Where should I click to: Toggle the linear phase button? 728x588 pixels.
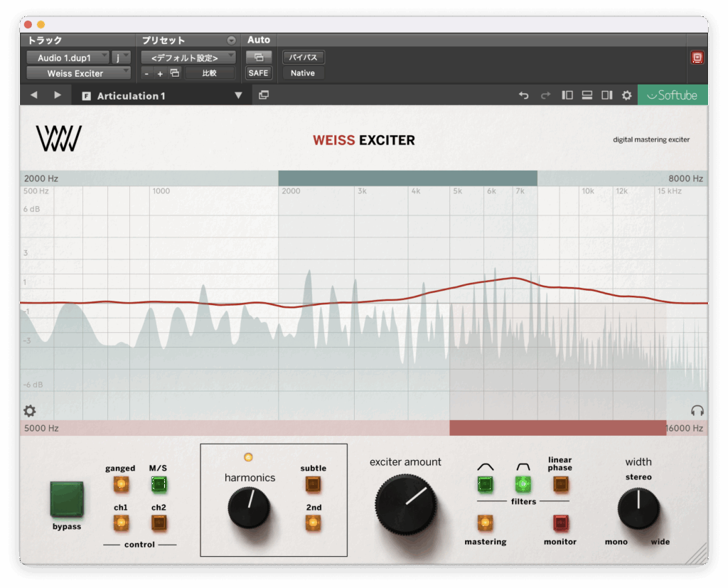(560, 484)
